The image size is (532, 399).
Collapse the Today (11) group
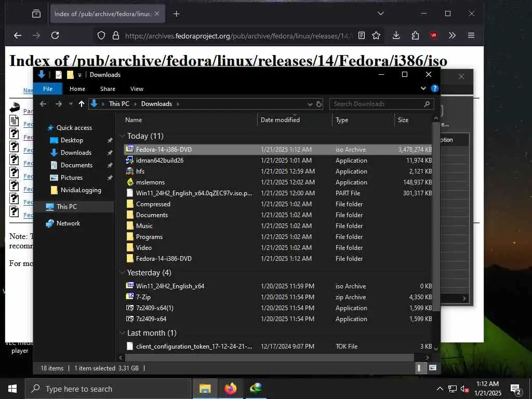click(x=123, y=136)
